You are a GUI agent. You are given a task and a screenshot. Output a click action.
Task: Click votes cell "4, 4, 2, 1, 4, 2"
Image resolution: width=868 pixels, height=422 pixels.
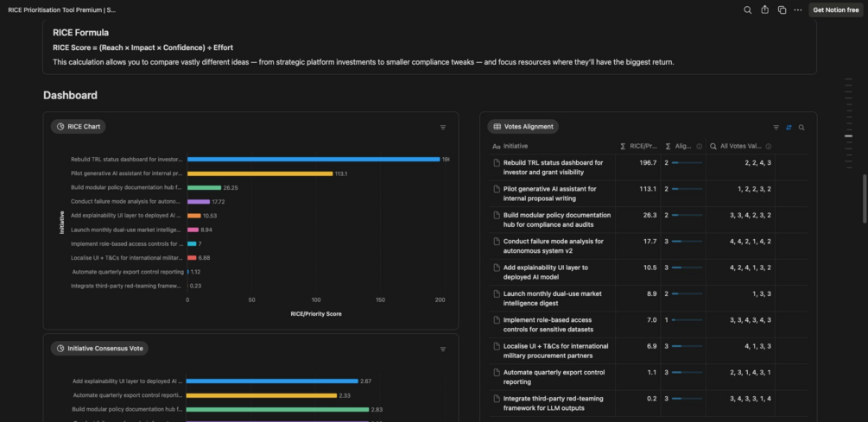740,246
